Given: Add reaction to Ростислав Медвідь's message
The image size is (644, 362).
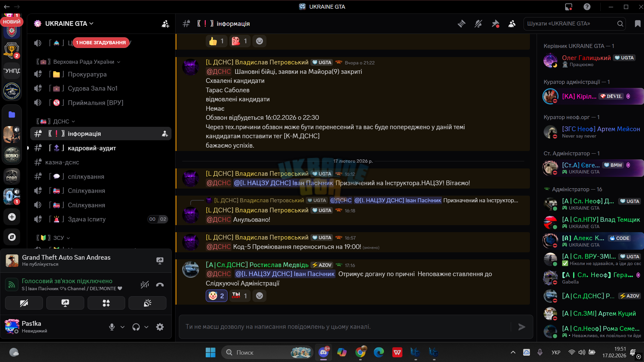Looking at the screenshot, I should click(259, 296).
